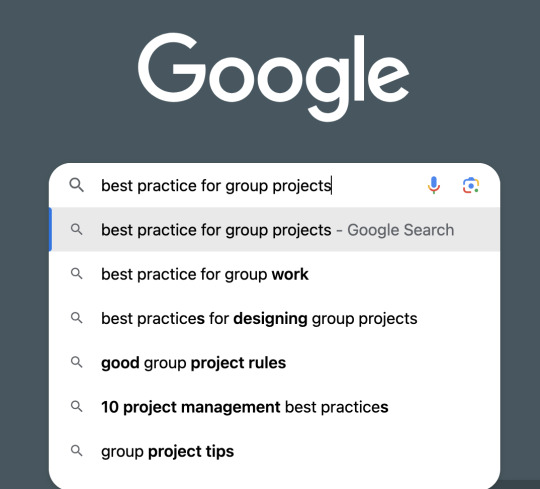Click magnifier icon beside 'group work' suggestion
This screenshot has width=540, height=489.
[76, 274]
